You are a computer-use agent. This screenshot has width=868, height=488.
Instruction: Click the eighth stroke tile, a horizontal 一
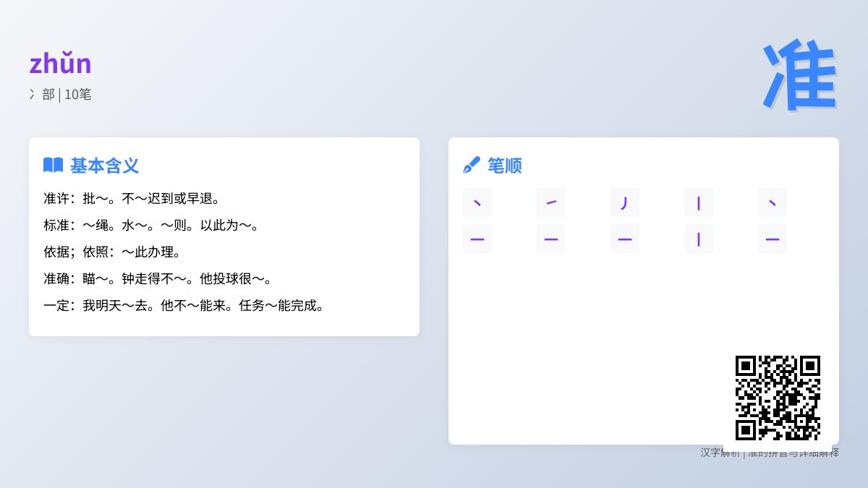[x=625, y=239]
